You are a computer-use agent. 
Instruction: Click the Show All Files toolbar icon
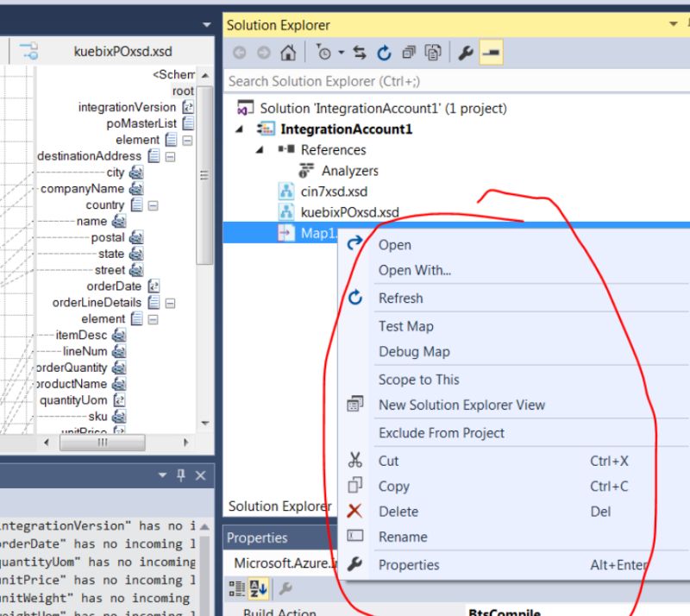tap(433, 53)
